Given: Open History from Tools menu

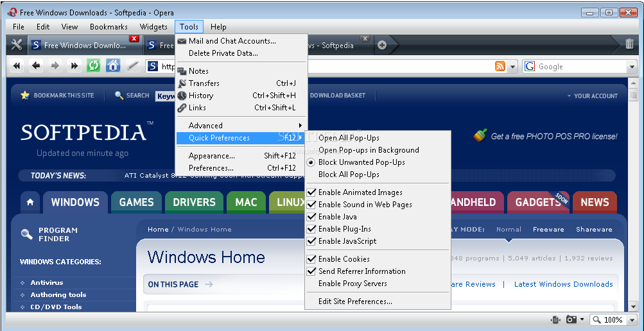Looking at the screenshot, I should (x=241, y=96).
